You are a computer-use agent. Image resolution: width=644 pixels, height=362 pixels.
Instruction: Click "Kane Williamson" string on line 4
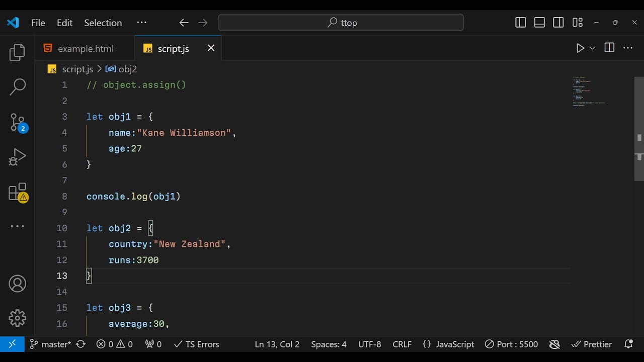coord(184,133)
